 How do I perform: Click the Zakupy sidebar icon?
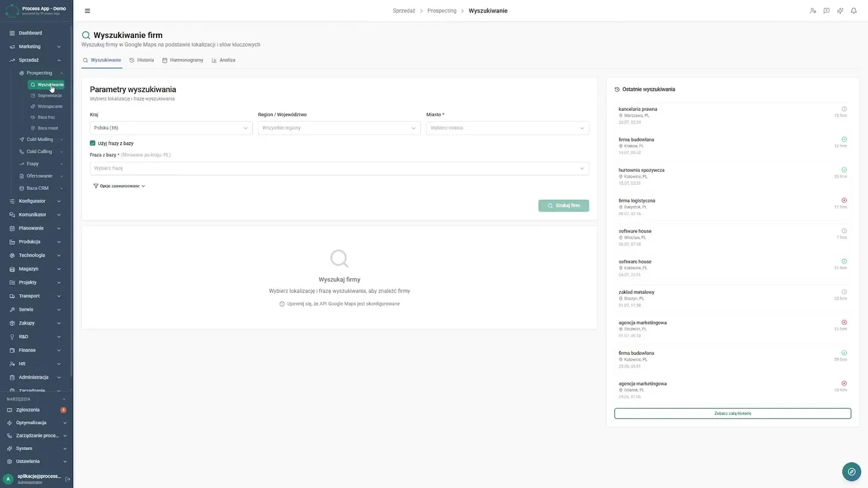(12, 323)
